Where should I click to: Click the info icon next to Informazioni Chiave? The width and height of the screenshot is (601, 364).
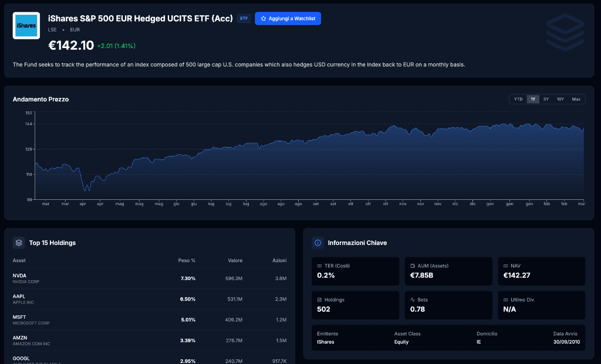[x=318, y=242]
